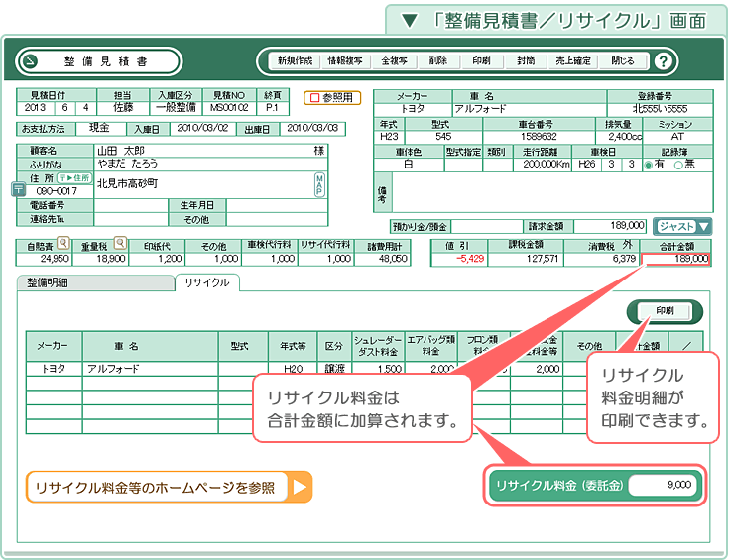Screen dimensions: 729x560
Task: Click the 顧客名 field with 山田 太郎
Action: pos(211,151)
